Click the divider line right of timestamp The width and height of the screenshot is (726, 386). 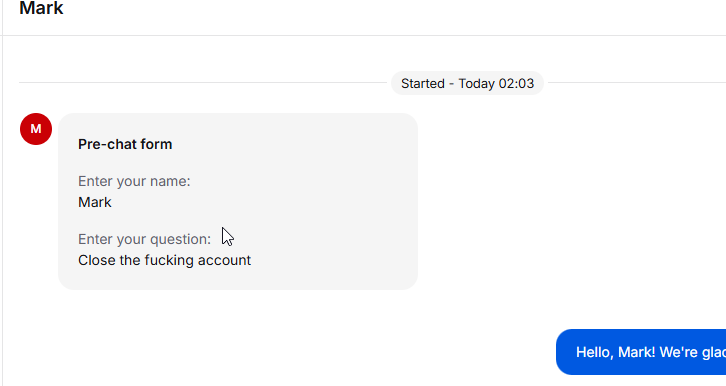[x=637, y=82]
